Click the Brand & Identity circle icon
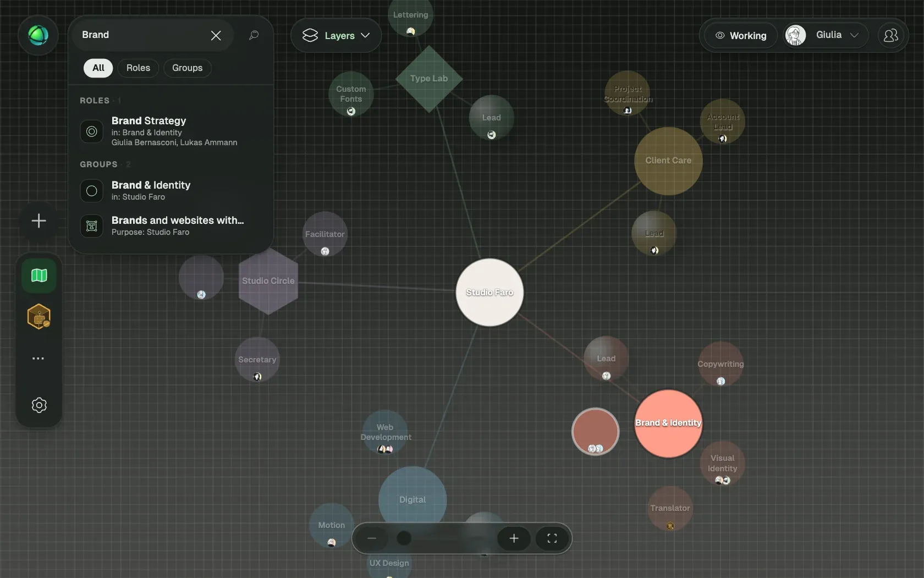Image resolution: width=924 pixels, height=578 pixels. tap(92, 191)
